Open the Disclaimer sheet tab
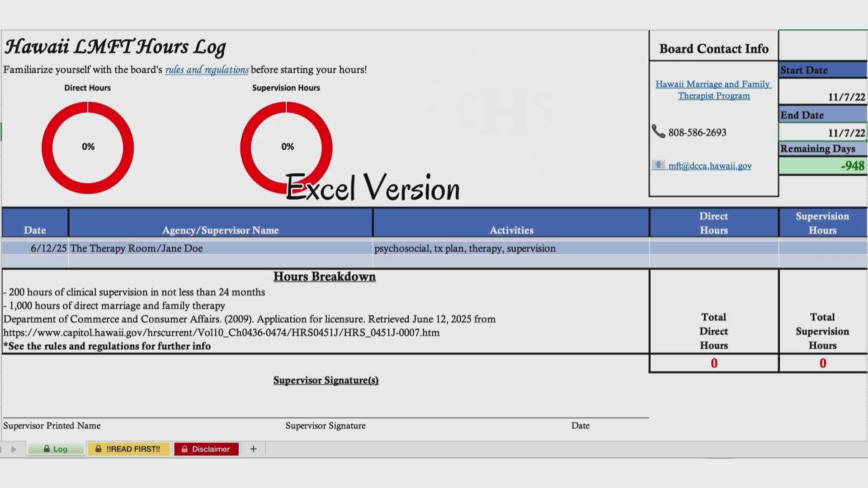The height and width of the screenshot is (488, 868). coord(206,449)
